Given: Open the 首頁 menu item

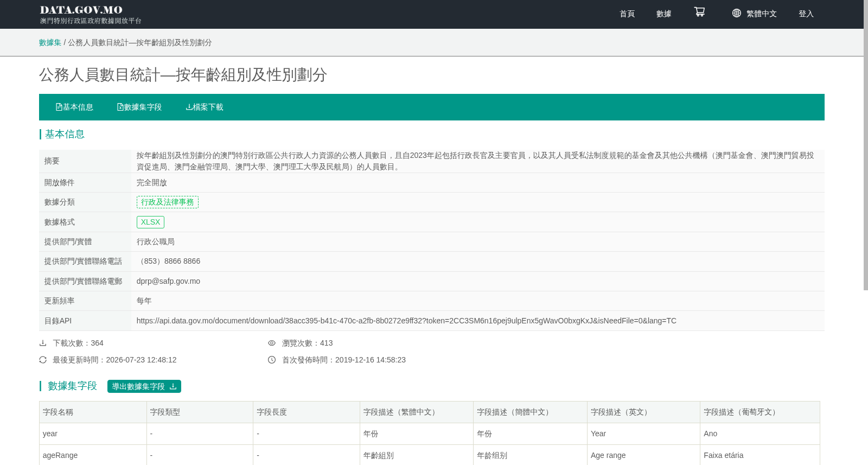Looking at the screenshot, I should [627, 14].
